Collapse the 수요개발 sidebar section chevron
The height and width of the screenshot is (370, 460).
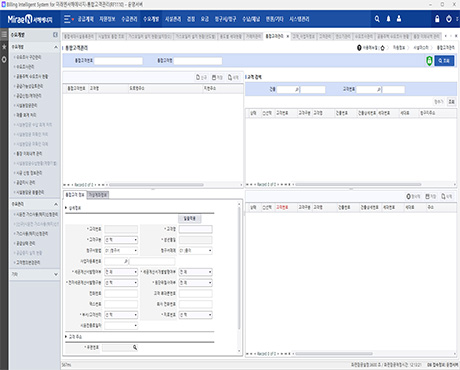tap(55, 47)
